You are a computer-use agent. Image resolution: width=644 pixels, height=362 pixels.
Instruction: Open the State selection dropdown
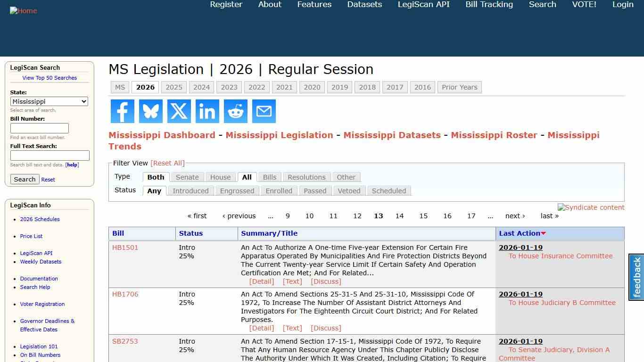coord(49,101)
